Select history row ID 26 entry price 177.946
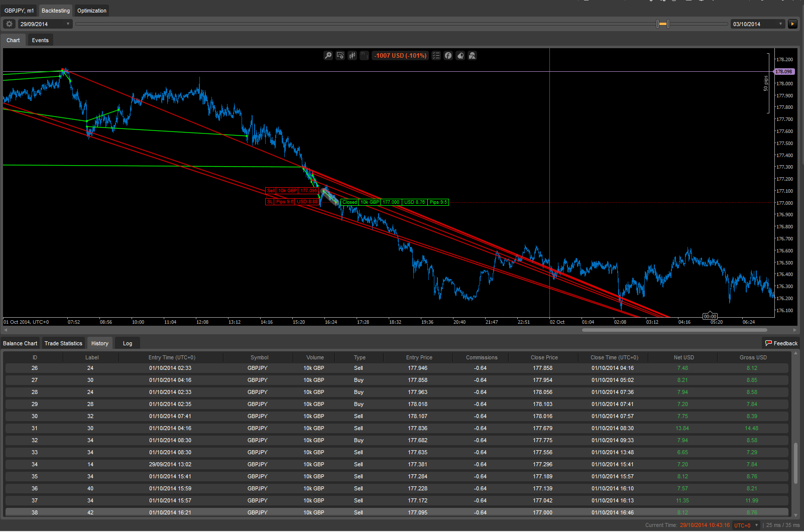Screen dimensions: 804x532 pyautogui.click(x=397, y=368)
